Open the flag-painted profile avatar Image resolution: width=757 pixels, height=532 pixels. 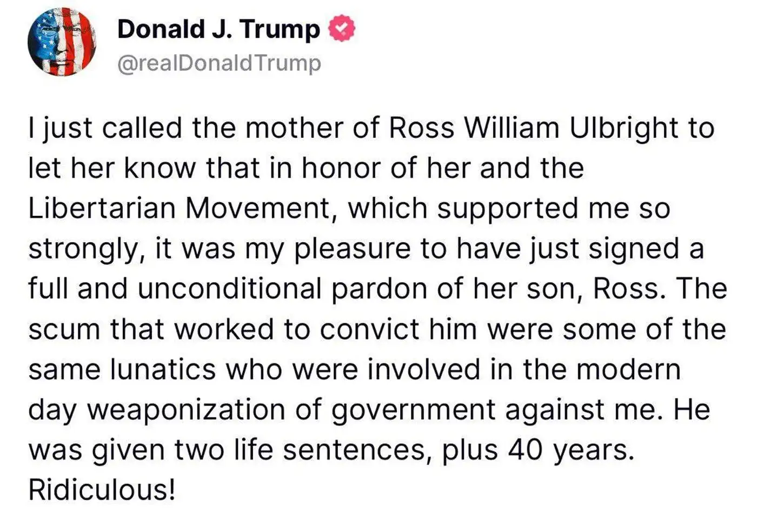pos(62,42)
